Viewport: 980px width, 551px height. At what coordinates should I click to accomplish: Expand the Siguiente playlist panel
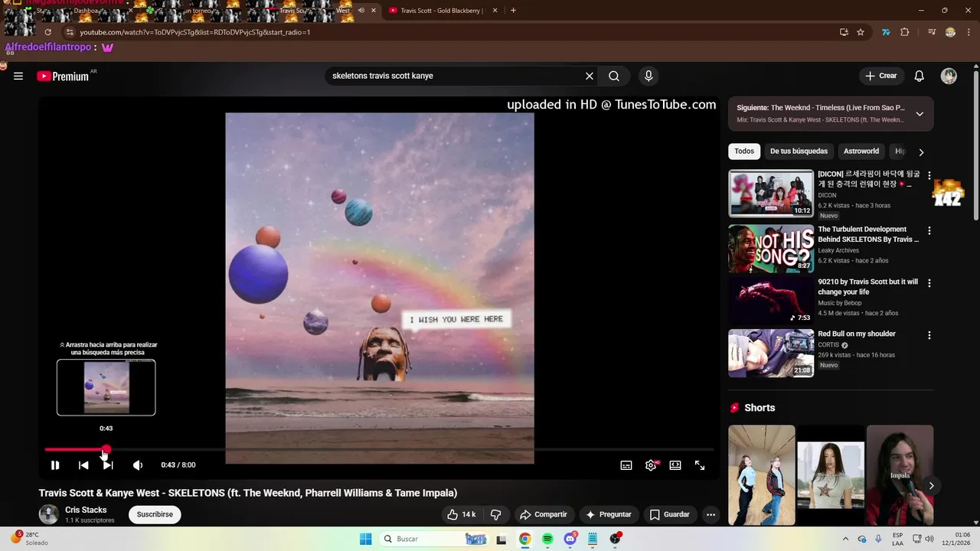(x=920, y=114)
